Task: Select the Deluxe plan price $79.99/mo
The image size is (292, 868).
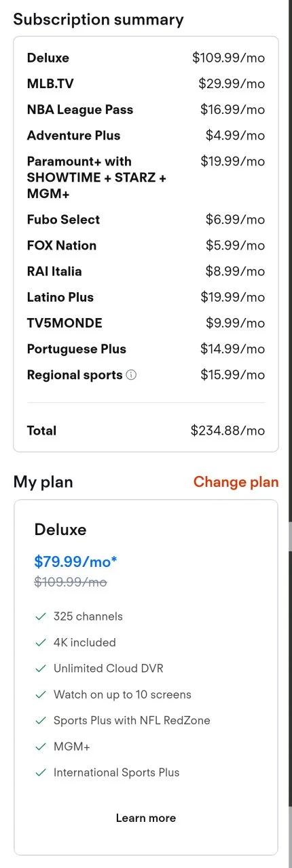Action: (x=75, y=561)
